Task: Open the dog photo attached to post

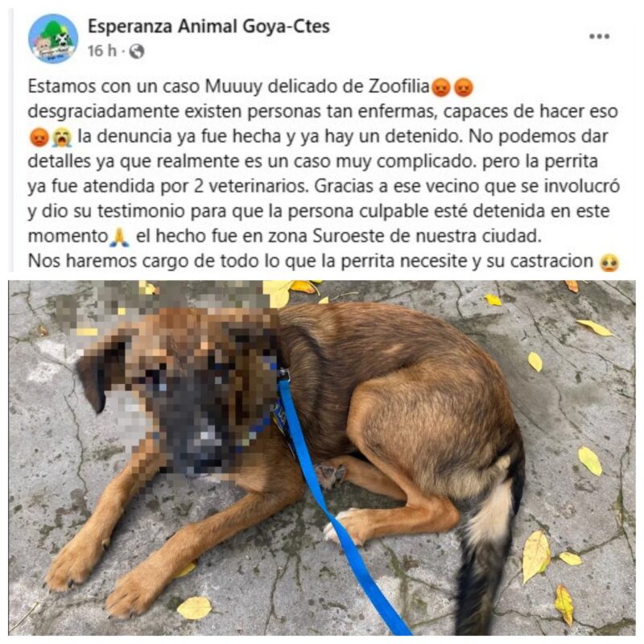Action: 322,457
